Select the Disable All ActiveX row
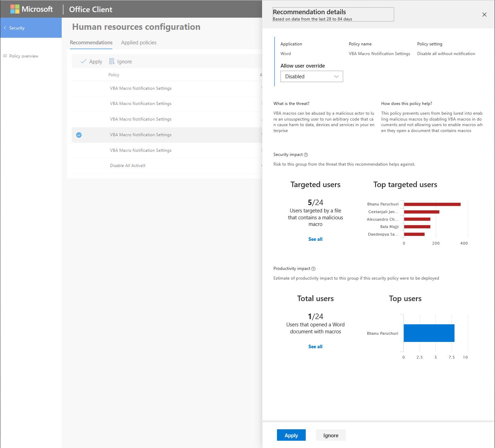The image size is (495, 448). click(x=167, y=166)
